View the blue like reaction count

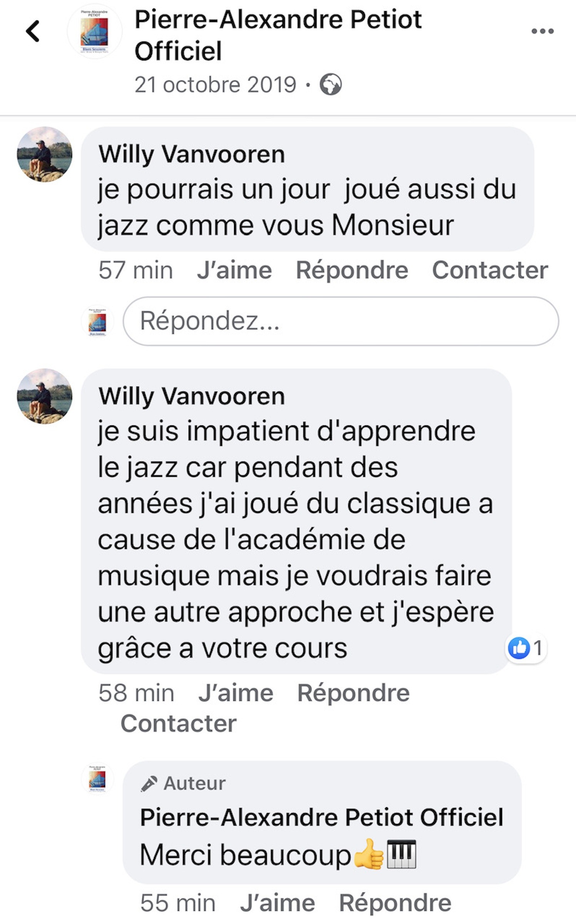526,648
